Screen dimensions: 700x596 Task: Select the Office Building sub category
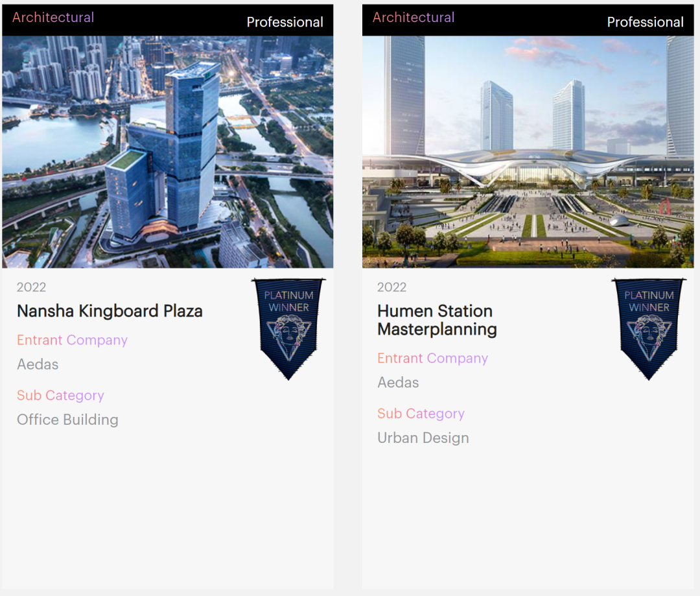tap(68, 420)
